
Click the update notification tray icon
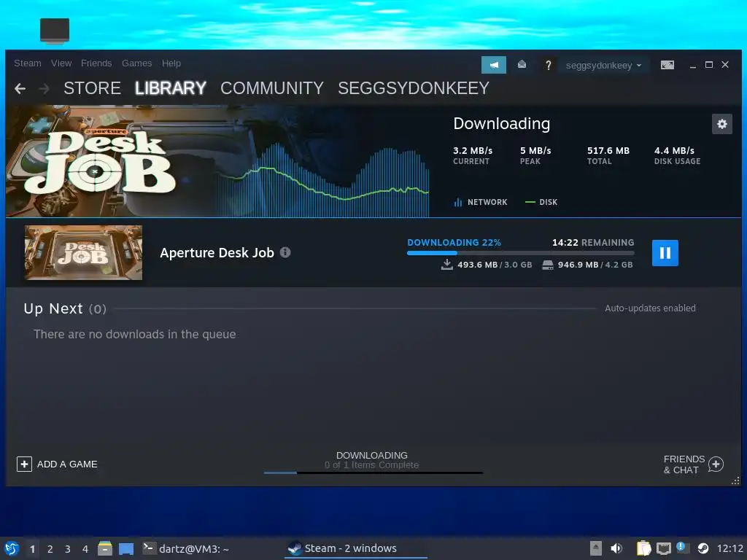tap(683, 548)
